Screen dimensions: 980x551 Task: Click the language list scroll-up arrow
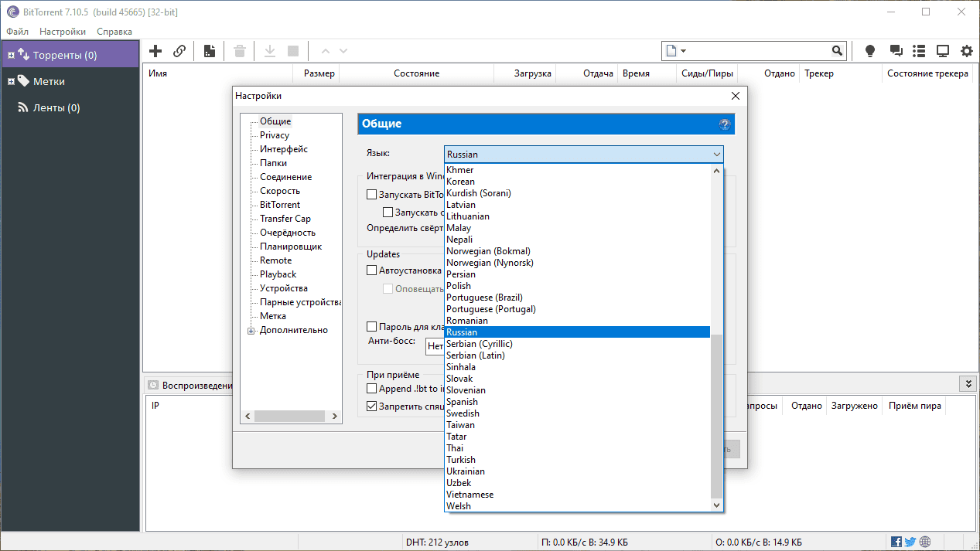pos(716,171)
